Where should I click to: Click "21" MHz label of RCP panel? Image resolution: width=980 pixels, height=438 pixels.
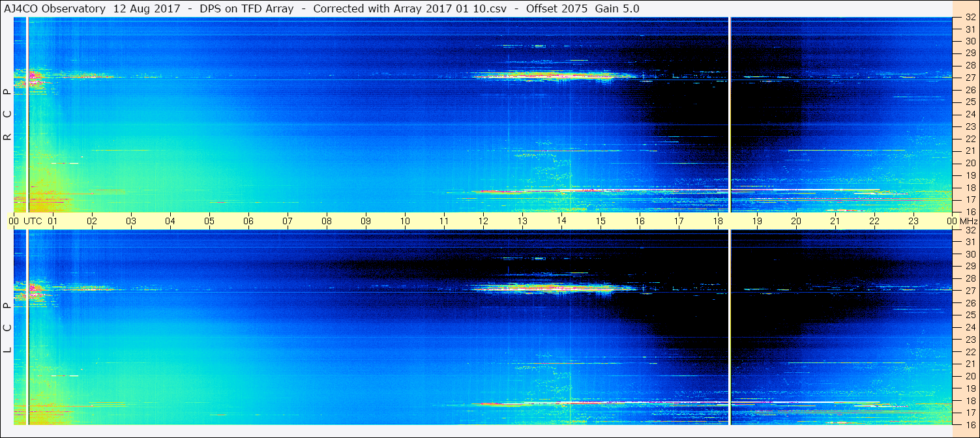coord(970,151)
